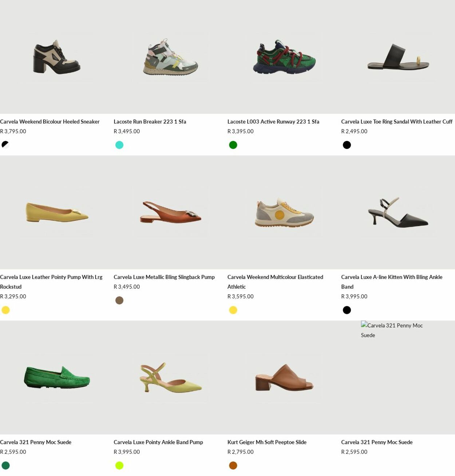The height and width of the screenshot is (476, 455).
Task: Select black swatch for Toe Ring Sandal
Action: coord(347,145)
